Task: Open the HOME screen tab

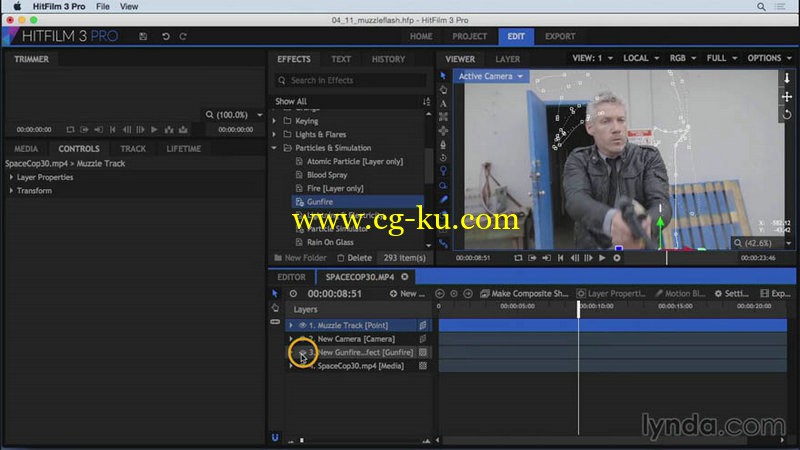Action: click(421, 37)
